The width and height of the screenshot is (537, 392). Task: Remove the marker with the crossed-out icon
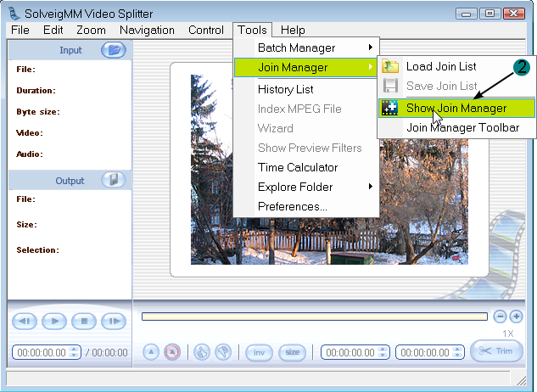(172, 352)
